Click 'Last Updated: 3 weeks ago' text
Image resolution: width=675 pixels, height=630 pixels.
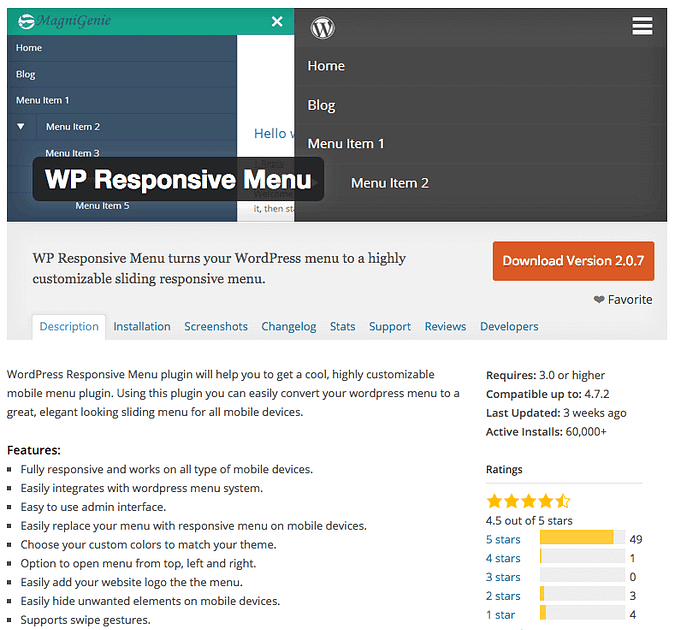tap(556, 413)
